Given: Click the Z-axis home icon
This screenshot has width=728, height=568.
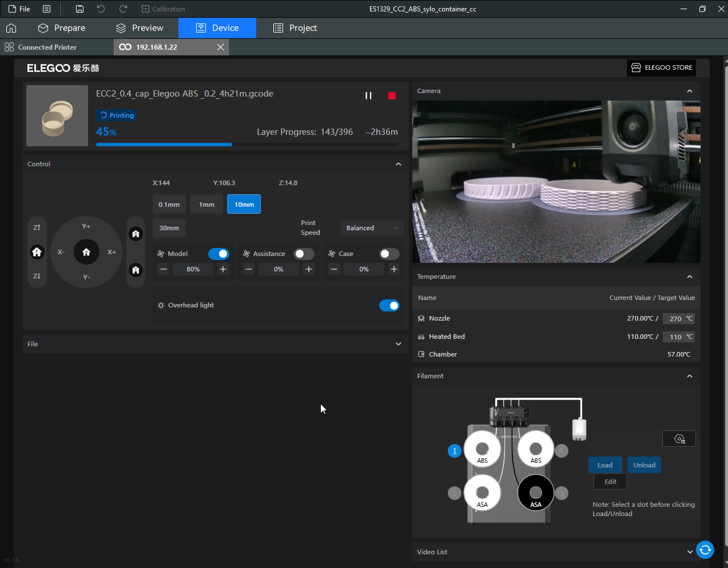Looking at the screenshot, I should pyautogui.click(x=37, y=252).
